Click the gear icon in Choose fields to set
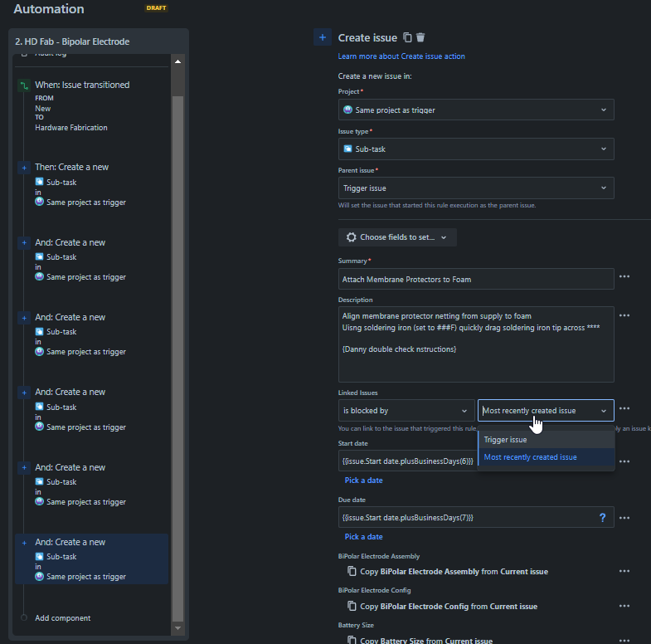 click(x=352, y=237)
